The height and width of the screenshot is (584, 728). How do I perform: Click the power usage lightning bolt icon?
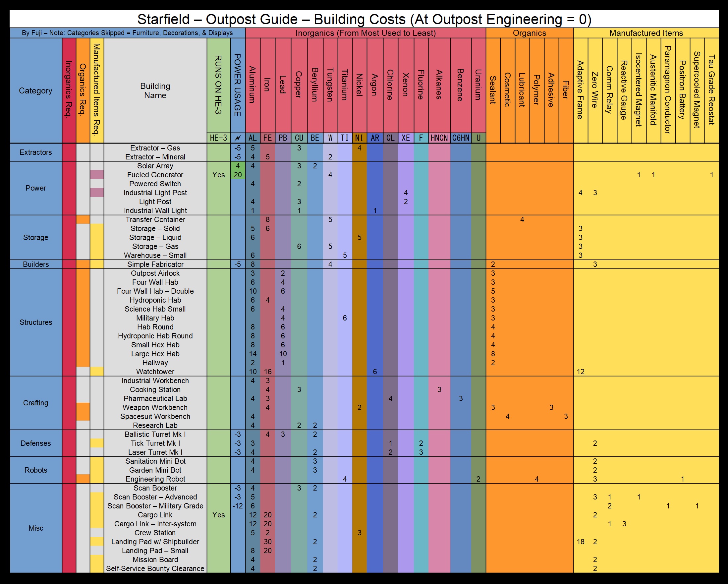238,138
